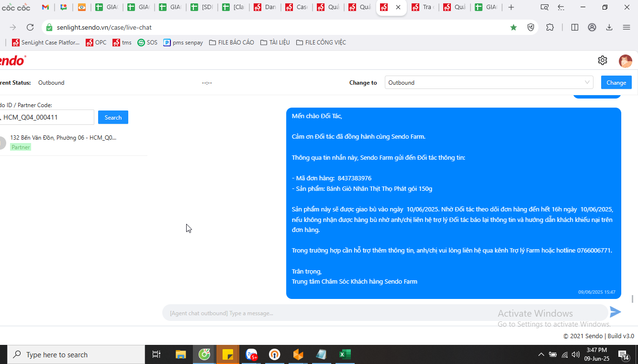Switch to the Cas tab
Viewport: 638px width, 364px height.
click(297, 7)
